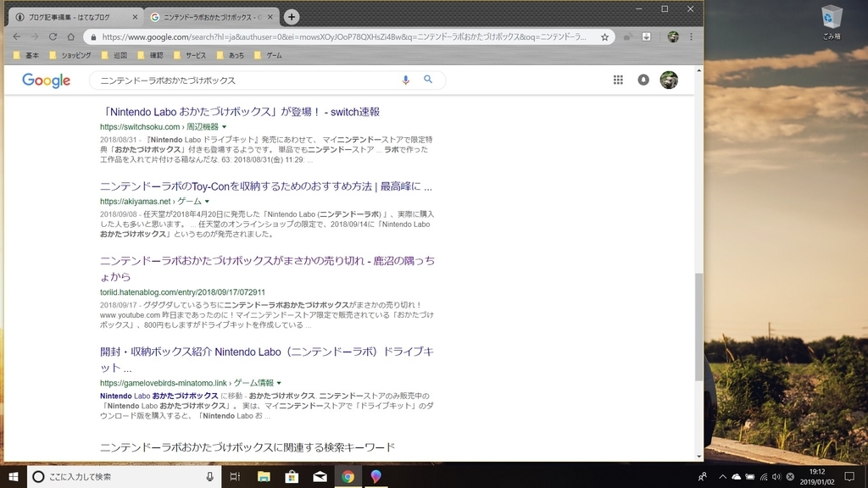Click the Cortana microphone in taskbar search
The width and height of the screenshot is (868, 488).
coord(210,476)
